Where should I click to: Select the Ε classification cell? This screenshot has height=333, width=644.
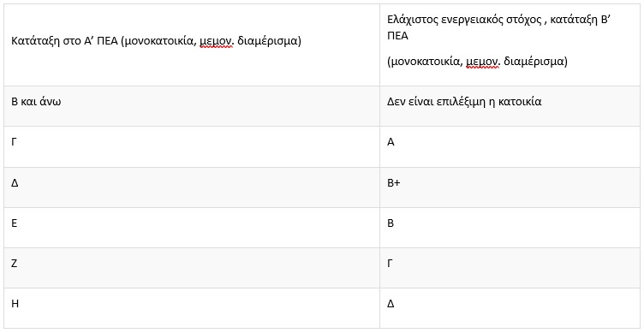point(192,228)
